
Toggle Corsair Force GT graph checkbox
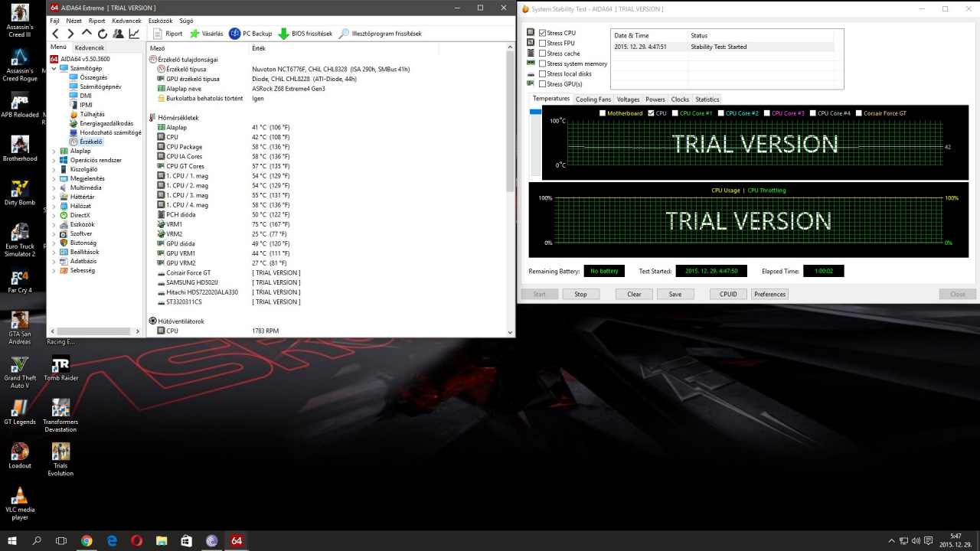click(858, 113)
